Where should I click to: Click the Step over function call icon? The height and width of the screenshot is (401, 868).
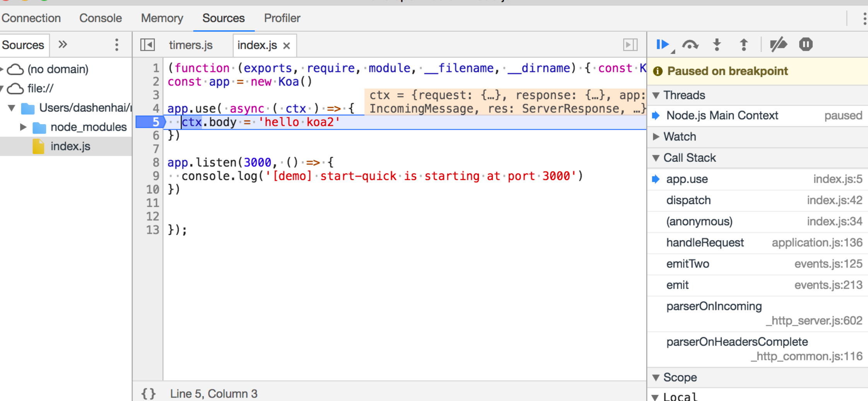(690, 45)
